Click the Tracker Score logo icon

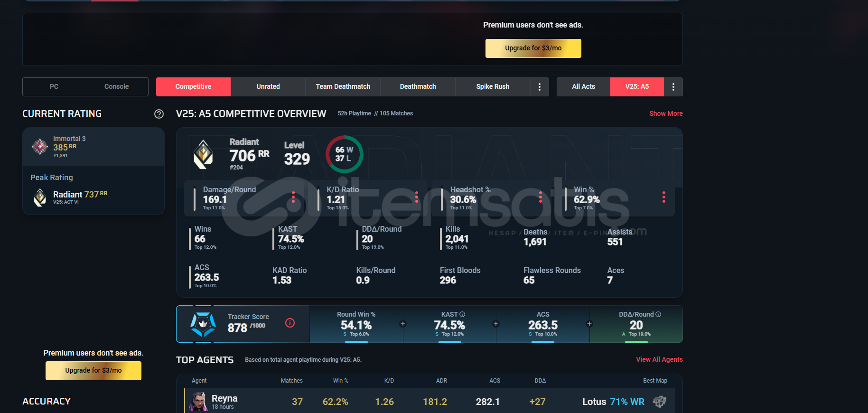[203, 324]
